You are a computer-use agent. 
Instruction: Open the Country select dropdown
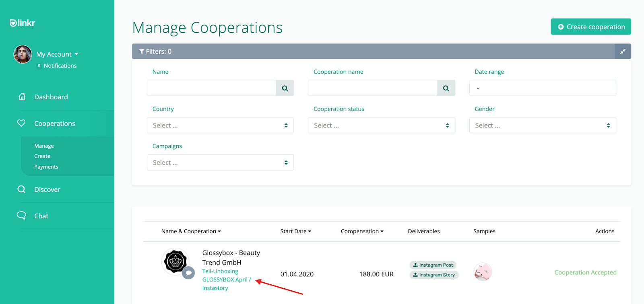(220, 125)
